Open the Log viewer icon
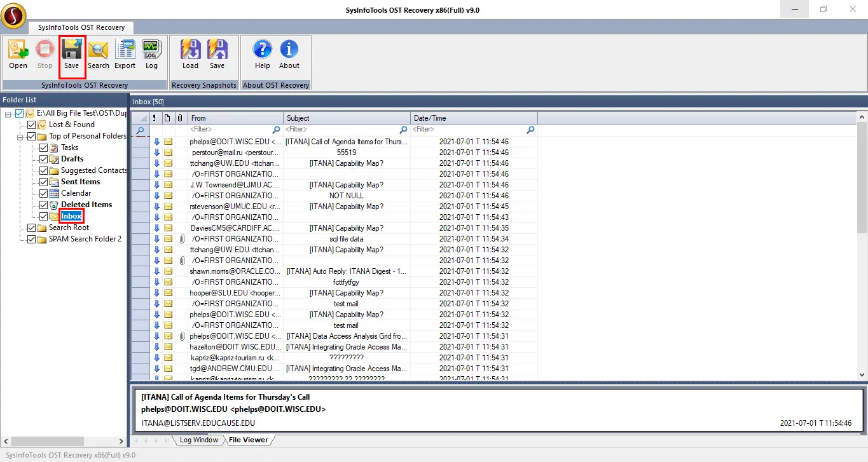This screenshot has height=462, width=868. click(151, 54)
